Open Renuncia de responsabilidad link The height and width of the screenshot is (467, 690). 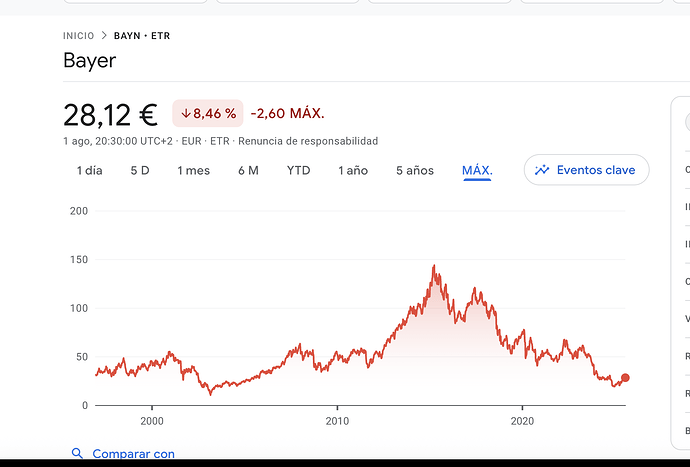(308, 141)
